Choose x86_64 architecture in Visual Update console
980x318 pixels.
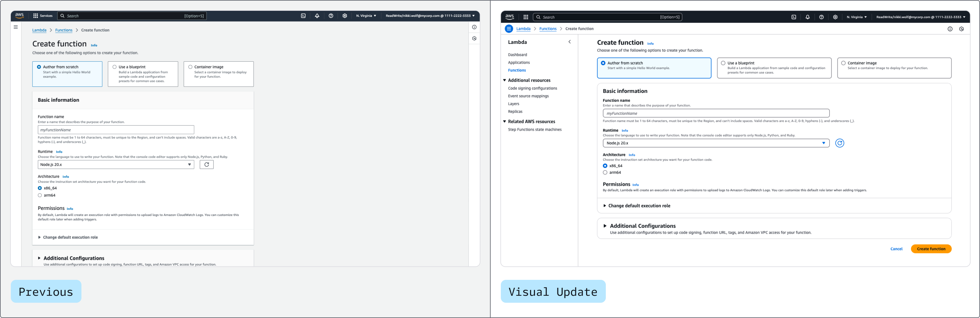(x=605, y=166)
